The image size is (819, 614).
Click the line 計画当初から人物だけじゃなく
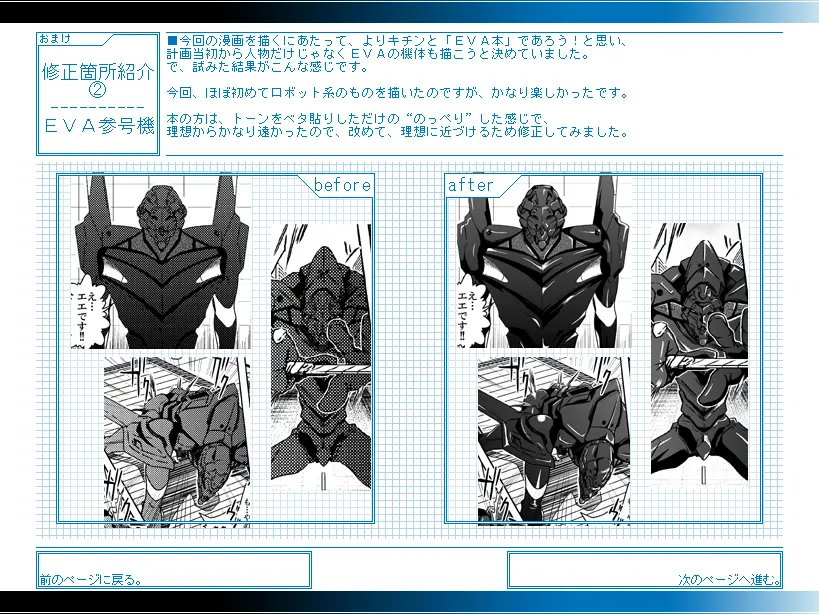[379, 54]
